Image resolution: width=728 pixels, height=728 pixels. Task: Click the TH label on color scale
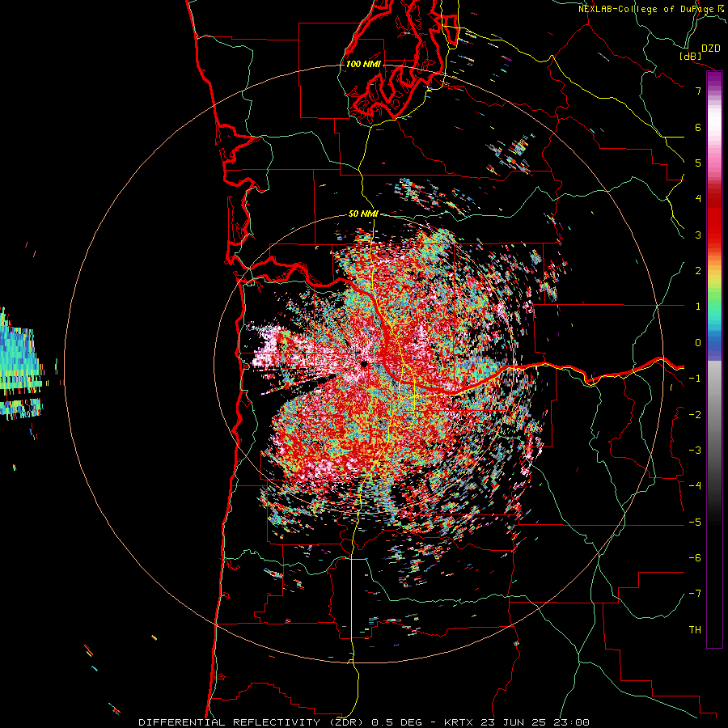(695, 630)
